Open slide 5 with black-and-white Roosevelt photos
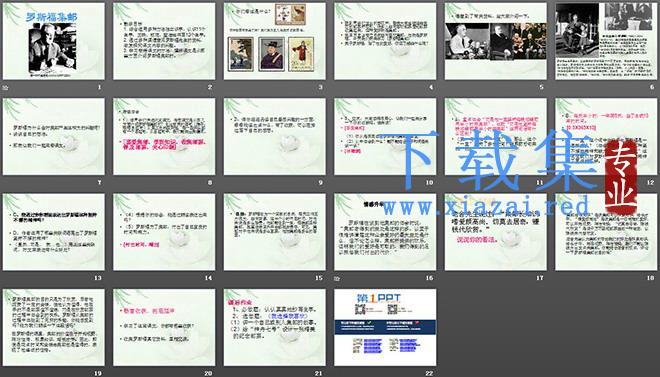Image resolution: width=660 pixels, height=377 pixels. [495, 41]
